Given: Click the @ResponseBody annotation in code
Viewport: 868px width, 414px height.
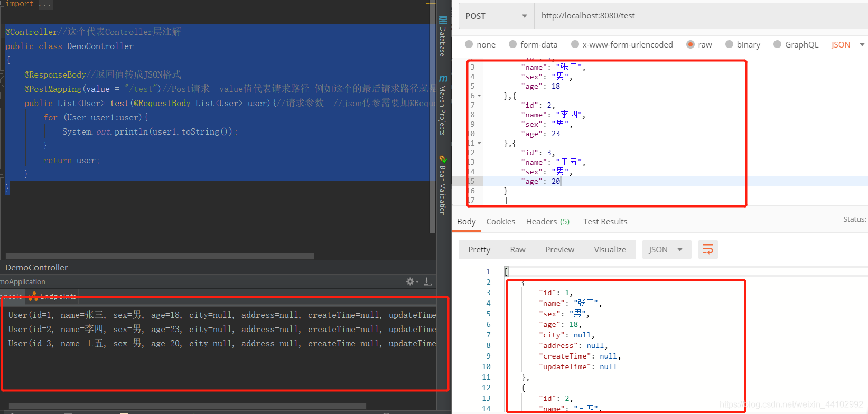Looking at the screenshot, I should tap(55, 74).
